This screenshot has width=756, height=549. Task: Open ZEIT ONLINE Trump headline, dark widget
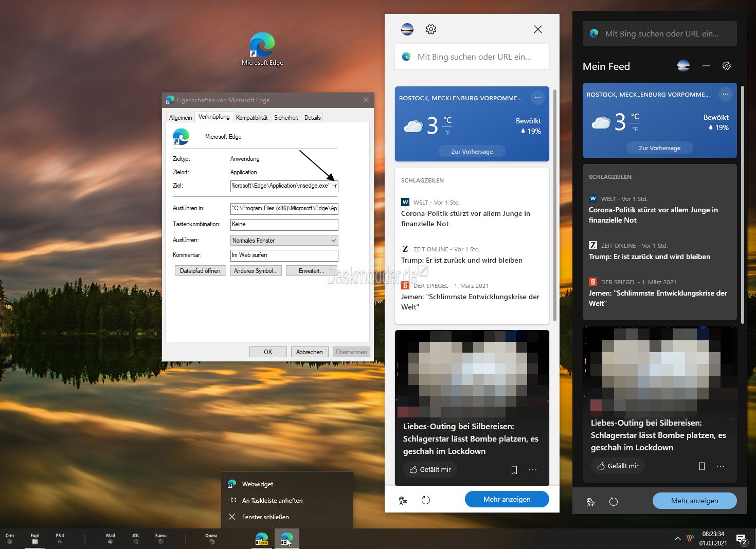[x=650, y=257]
